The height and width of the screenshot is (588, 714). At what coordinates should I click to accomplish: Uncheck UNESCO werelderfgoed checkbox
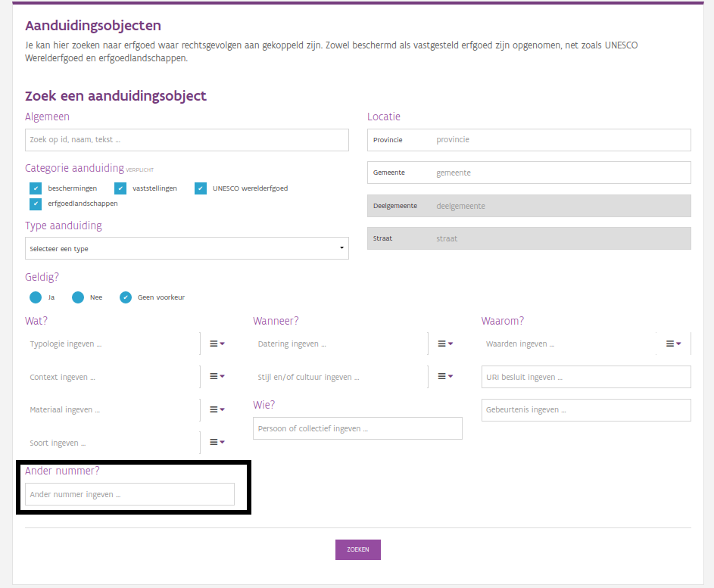click(x=201, y=188)
